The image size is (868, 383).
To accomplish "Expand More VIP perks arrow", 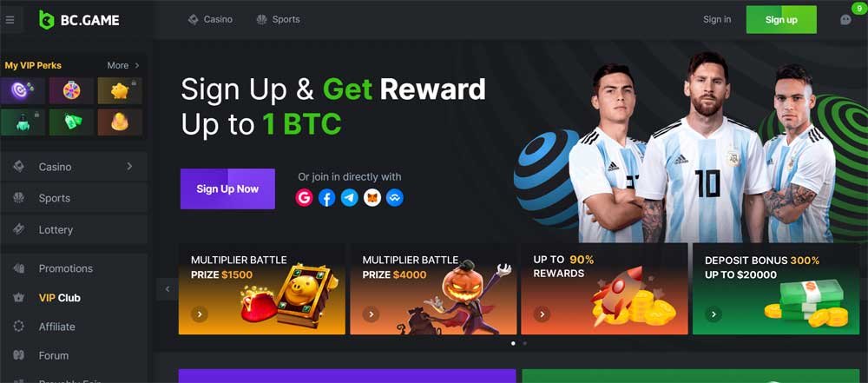I will (x=137, y=65).
